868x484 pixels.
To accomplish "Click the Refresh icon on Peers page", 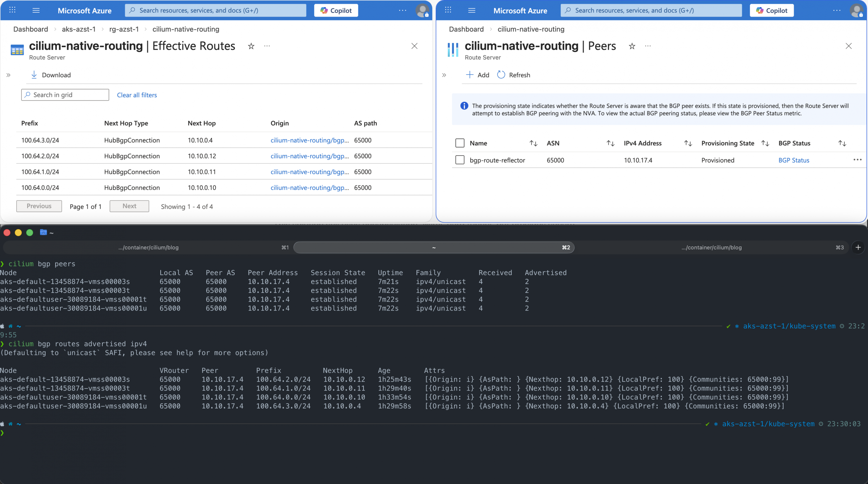I will 501,75.
